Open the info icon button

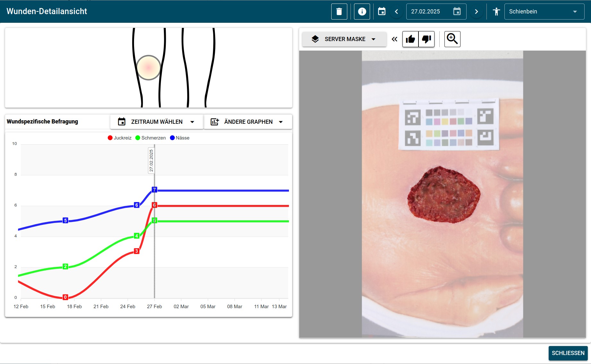pos(362,12)
